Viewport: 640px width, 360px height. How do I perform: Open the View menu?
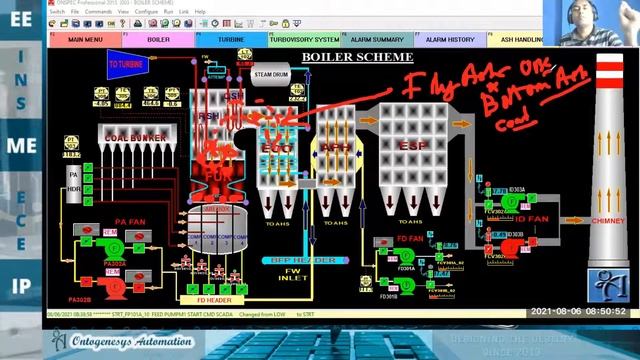click(x=123, y=12)
